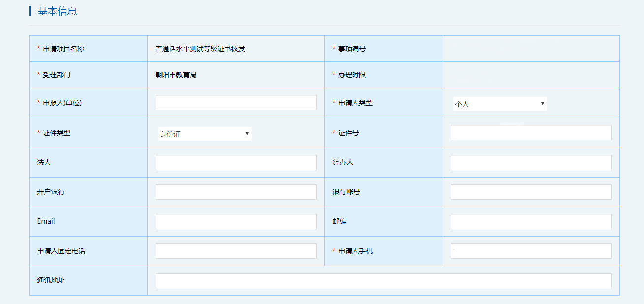This screenshot has height=304, width=644.
Task: Click the 申请项目名称 field label
Action: pyautogui.click(x=63, y=49)
